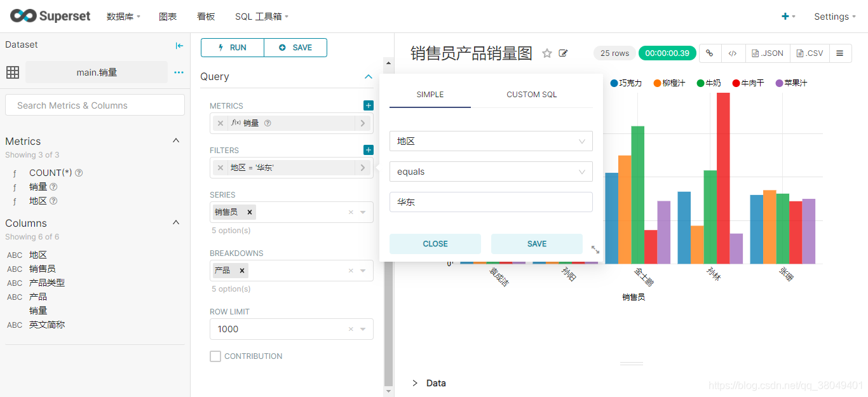Screen dimensions: 868x397
Task: Remove the 销售员 tag from SERIES
Action: click(249, 212)
